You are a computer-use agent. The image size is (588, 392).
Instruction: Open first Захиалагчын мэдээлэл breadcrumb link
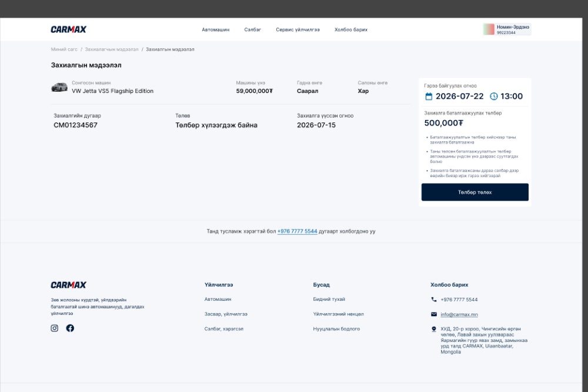pyautogui.click(x=111, y=49)
